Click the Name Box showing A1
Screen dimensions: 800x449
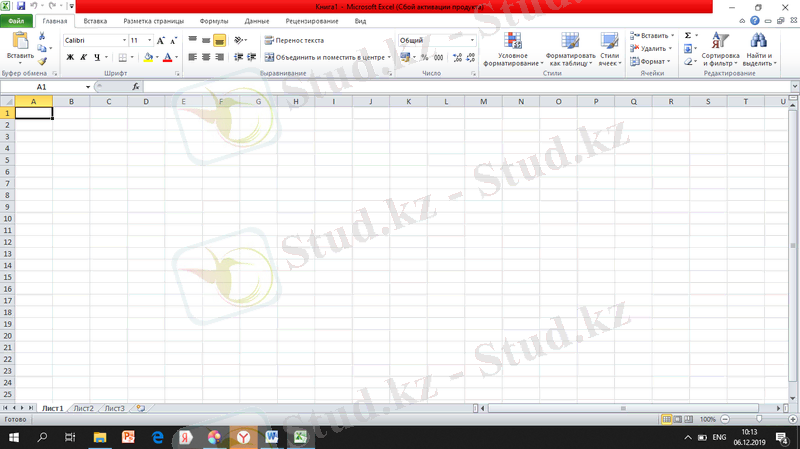[46, 87]
